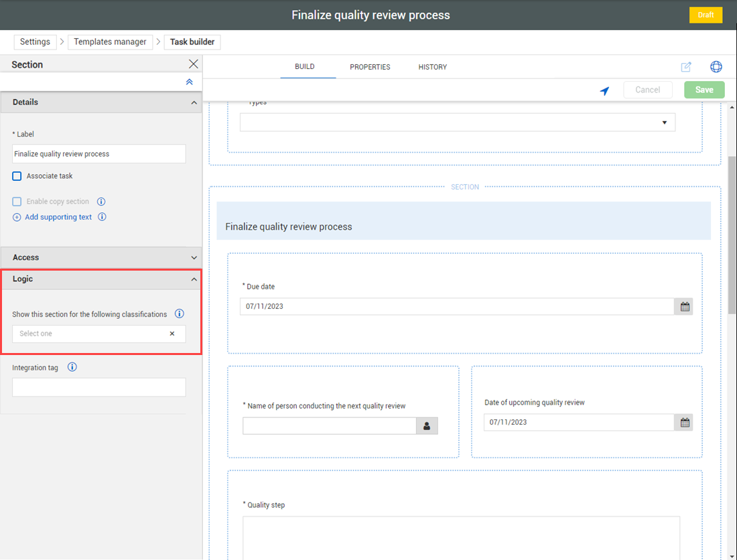Image resolution: width=737 pixels, height=560 pixels.
Task: Go to Settings breadcrumb
Action: (x=35, y=42)
